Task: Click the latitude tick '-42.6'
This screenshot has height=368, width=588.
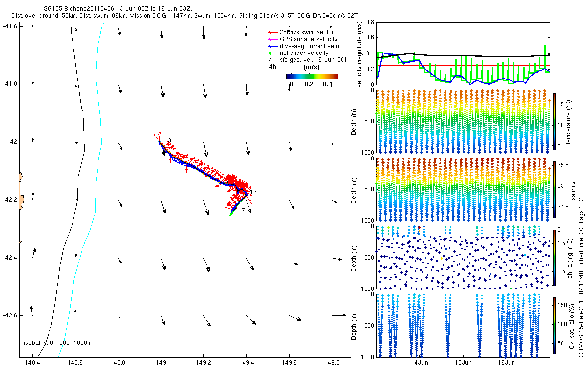Action: pyautogui.click(x=10, y=315)
